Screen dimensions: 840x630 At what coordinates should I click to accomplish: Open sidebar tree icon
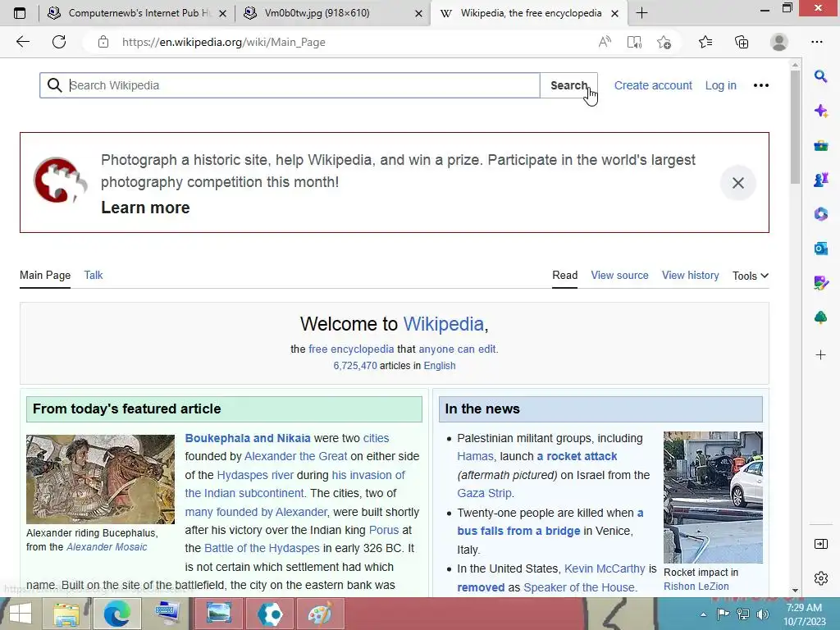tap(820, 317)
